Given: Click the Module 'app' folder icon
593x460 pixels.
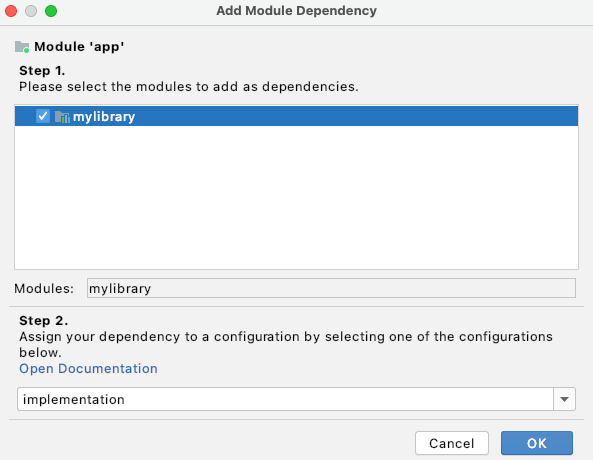Looking at the screenshot, I should pyautogui.click(x=22, y=47).
